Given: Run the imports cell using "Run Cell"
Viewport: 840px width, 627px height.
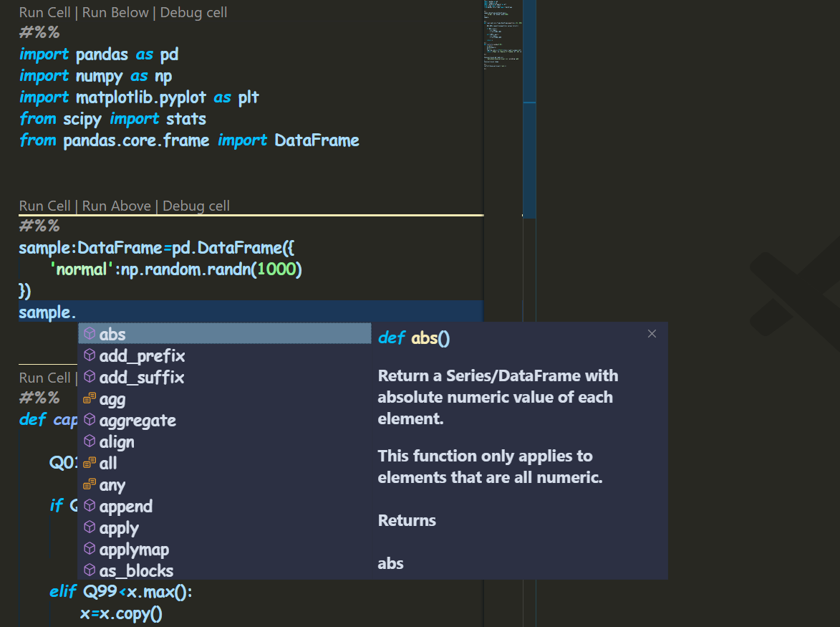Looking at the screenshot, I should [x=44, y=12].
